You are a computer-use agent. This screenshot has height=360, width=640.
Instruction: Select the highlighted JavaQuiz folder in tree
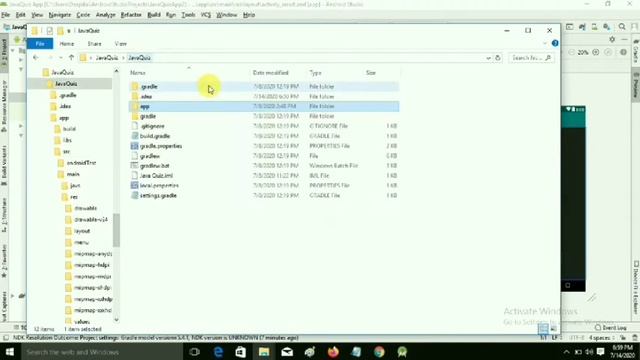(66, 84)
